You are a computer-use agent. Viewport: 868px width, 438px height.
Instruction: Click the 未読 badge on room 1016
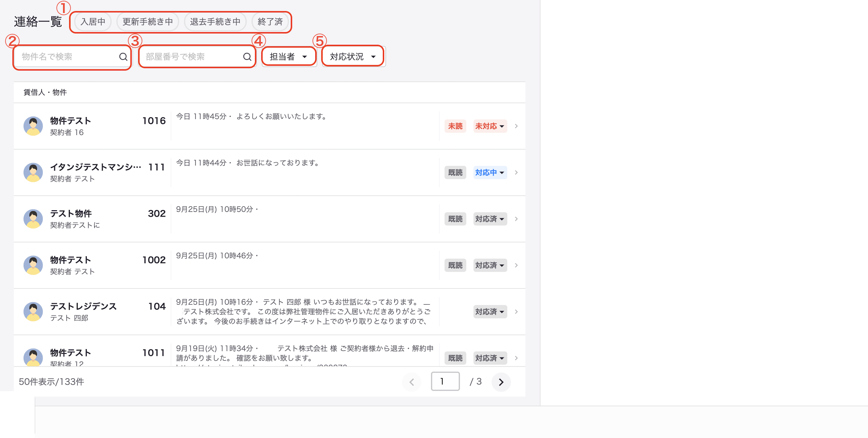click(455, 126)
